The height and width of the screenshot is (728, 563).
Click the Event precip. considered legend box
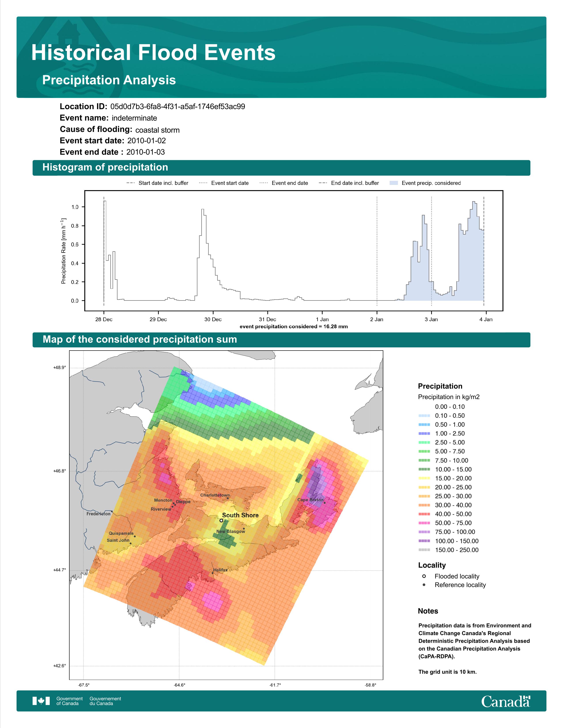coord(394,183)
